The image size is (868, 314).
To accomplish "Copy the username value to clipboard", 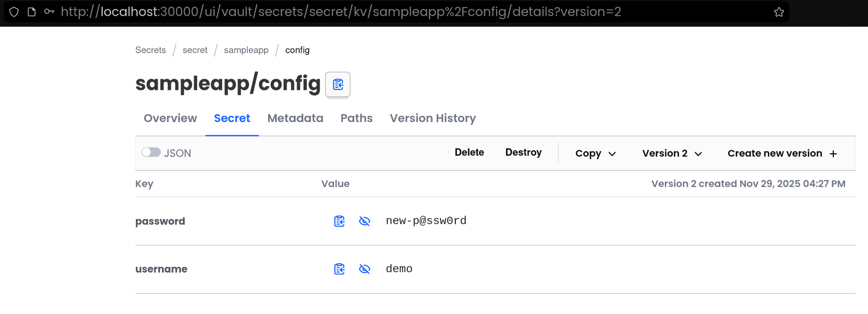I will click(340, 269).
